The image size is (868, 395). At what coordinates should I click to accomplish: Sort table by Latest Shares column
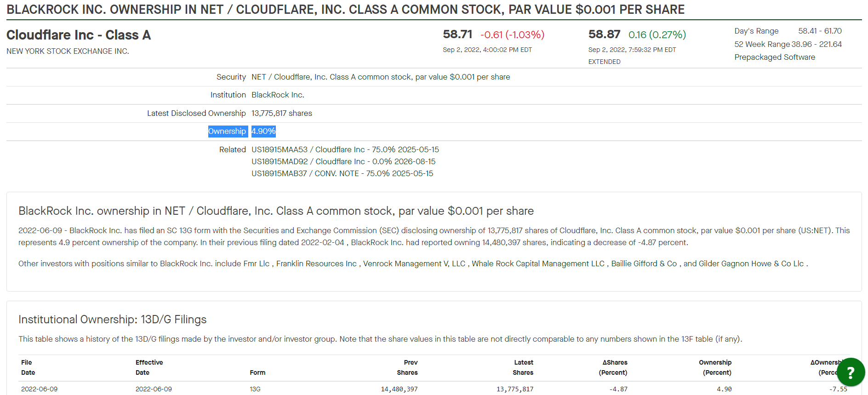[x=523, y=367]
